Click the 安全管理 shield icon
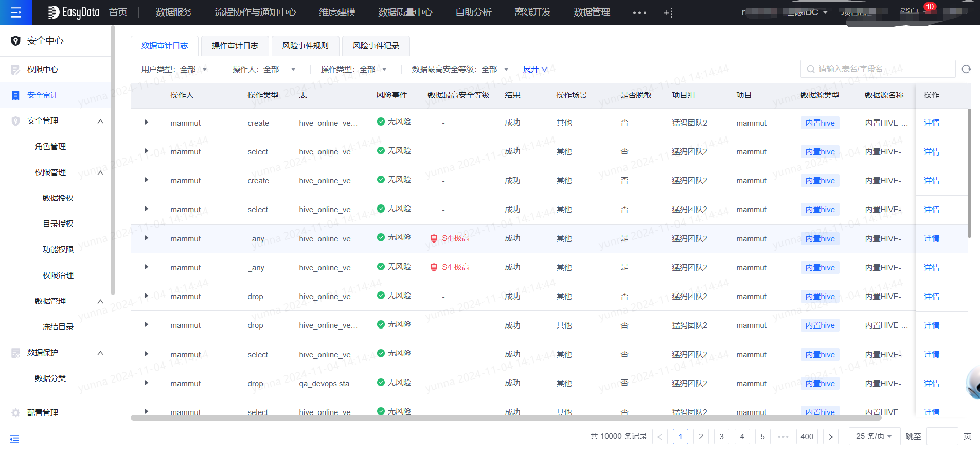The image size is (980, 449). pyautogui.click(x=16, y=121)
